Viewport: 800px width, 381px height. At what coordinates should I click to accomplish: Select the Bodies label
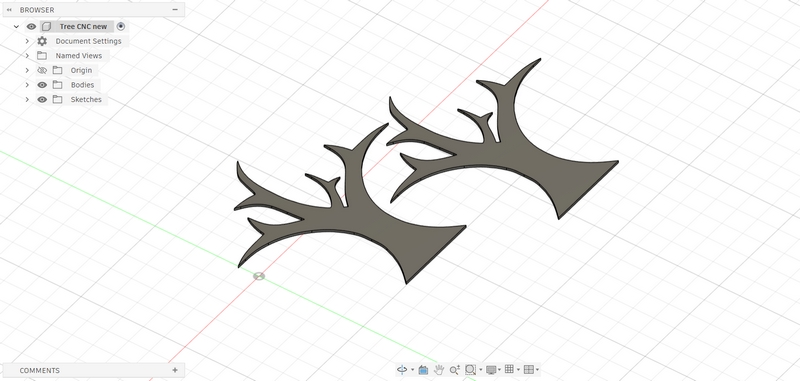point(82,85)
